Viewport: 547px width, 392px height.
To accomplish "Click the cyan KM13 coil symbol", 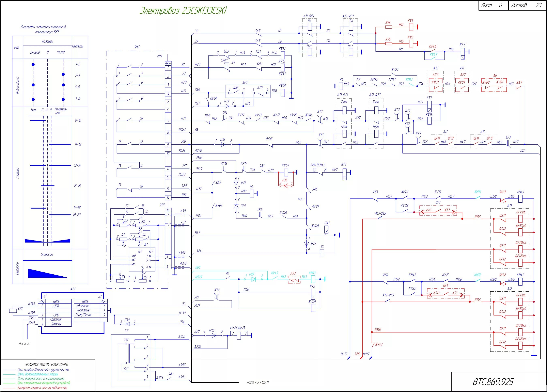I will tap(313, 279).
